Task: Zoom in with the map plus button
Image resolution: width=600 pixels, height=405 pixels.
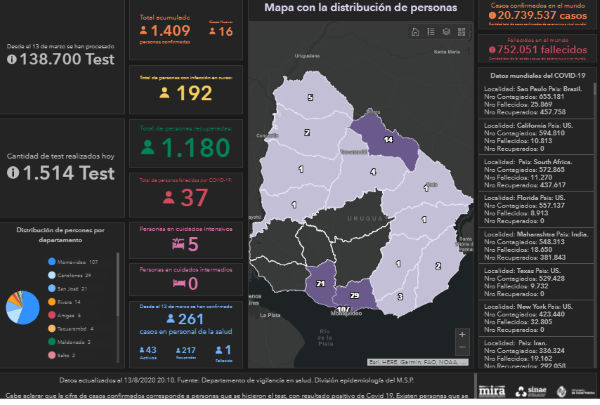Action: click(462, 335)
